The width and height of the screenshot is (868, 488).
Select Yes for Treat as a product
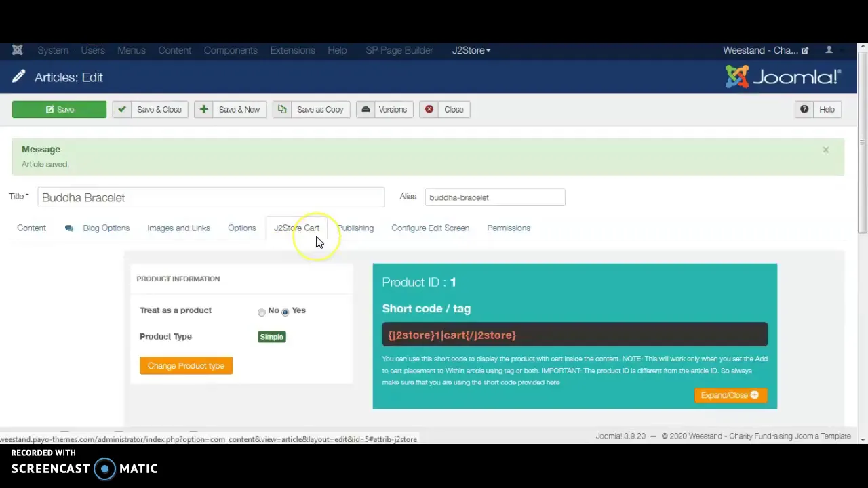tap(285, 312)
